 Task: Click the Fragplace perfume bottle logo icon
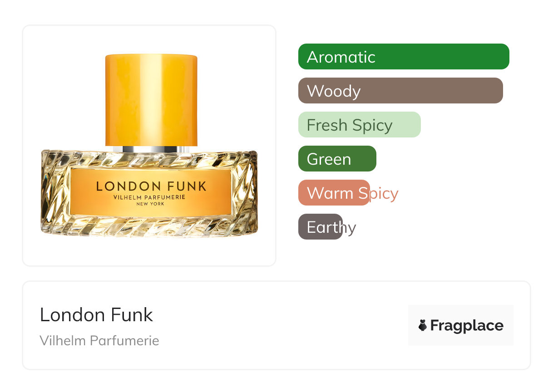point(423,325)
